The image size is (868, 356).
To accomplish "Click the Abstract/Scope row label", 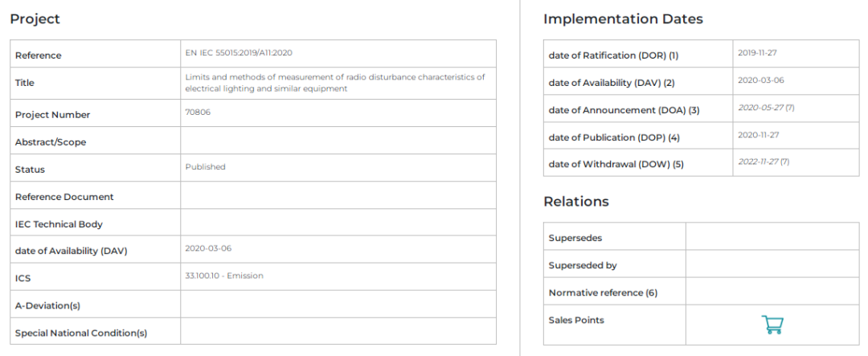I will click(x=50, y=142).
